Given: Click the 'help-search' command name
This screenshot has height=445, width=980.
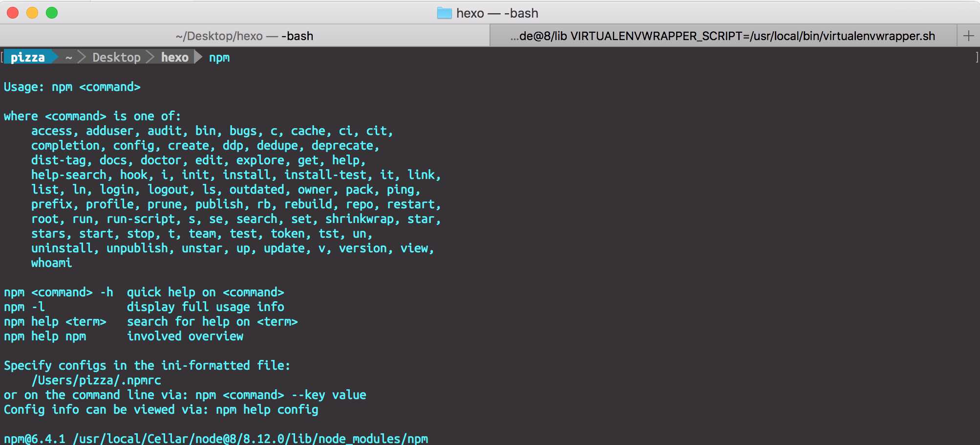Looking at the screenshot, I should pyautogui.click(x=69, y=175).
